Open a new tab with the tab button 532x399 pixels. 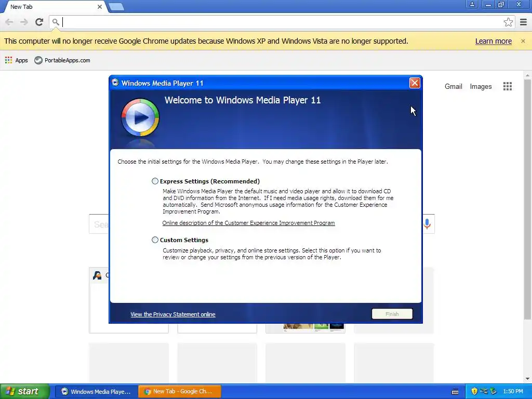116,7
